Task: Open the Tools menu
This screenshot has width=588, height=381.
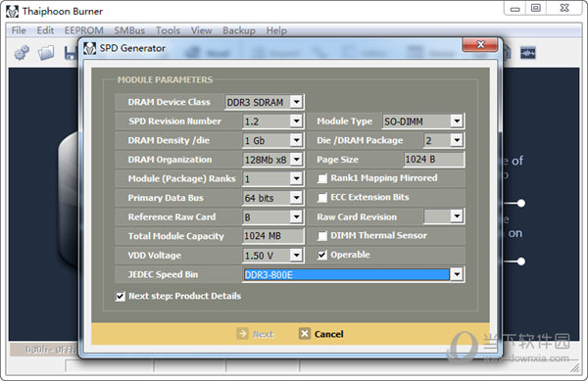Action: click(x=168, y=30)
